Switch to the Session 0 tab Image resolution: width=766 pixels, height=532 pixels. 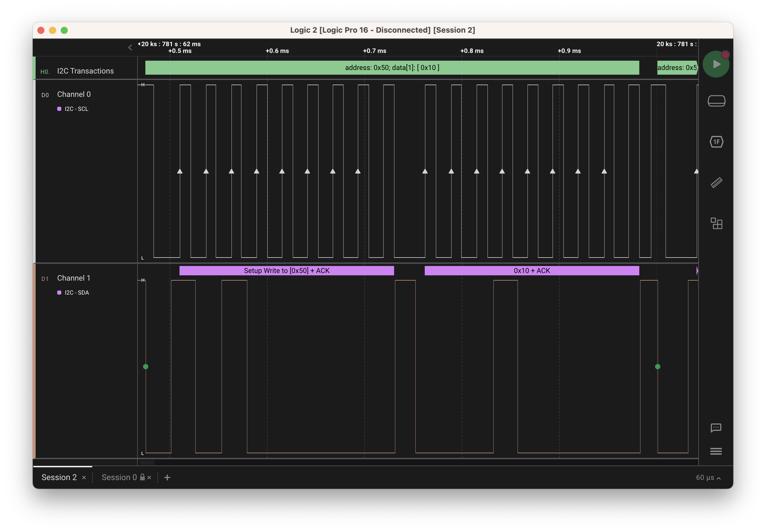click(119, 477)
